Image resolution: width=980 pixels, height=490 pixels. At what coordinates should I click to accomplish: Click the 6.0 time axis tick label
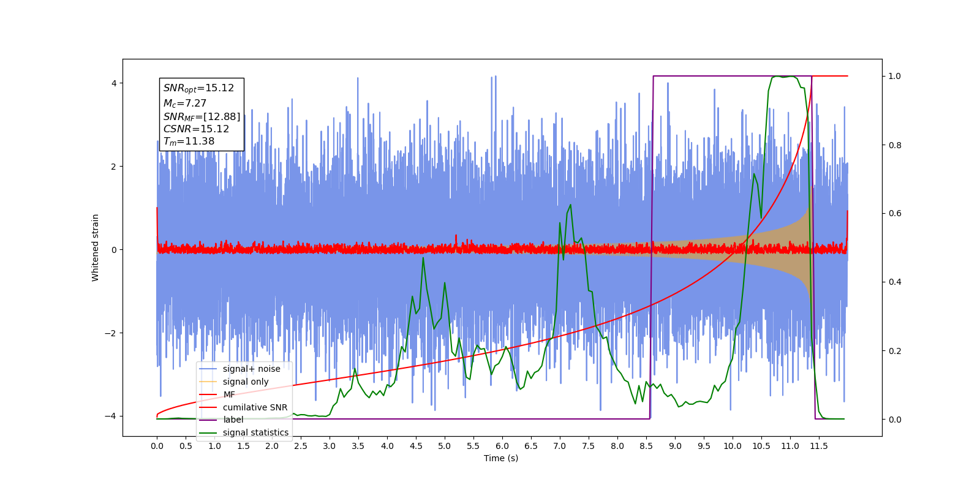[x=502, y=446]
